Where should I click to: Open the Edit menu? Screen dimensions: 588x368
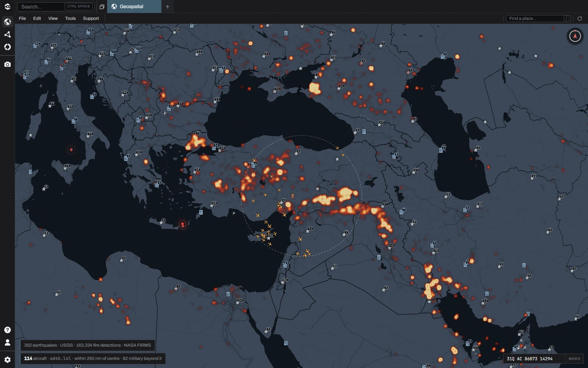click(37, 18)
